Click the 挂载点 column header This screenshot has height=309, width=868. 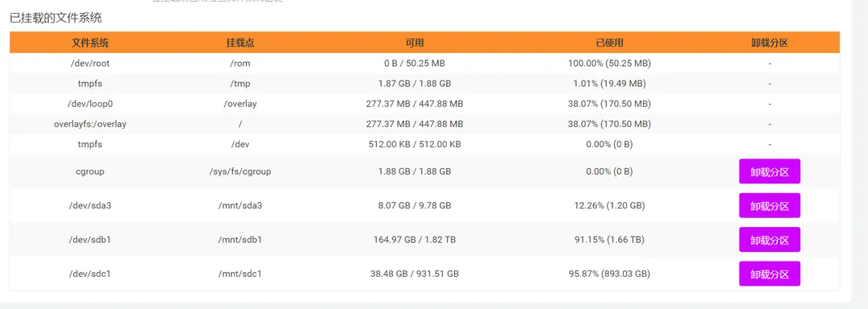(x=240, y=43)
